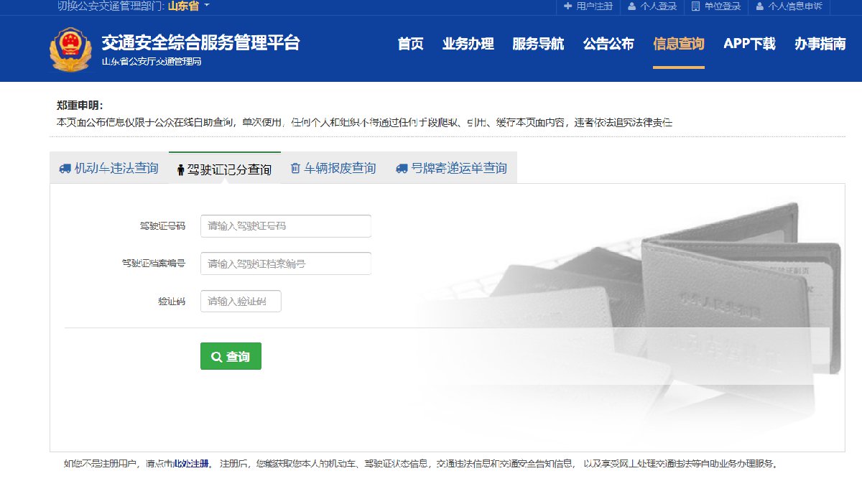The height and width of the screenshot is (504, 862).
Task: Switch to the 车辆报废查询 tab
Action: coord(339,169)
